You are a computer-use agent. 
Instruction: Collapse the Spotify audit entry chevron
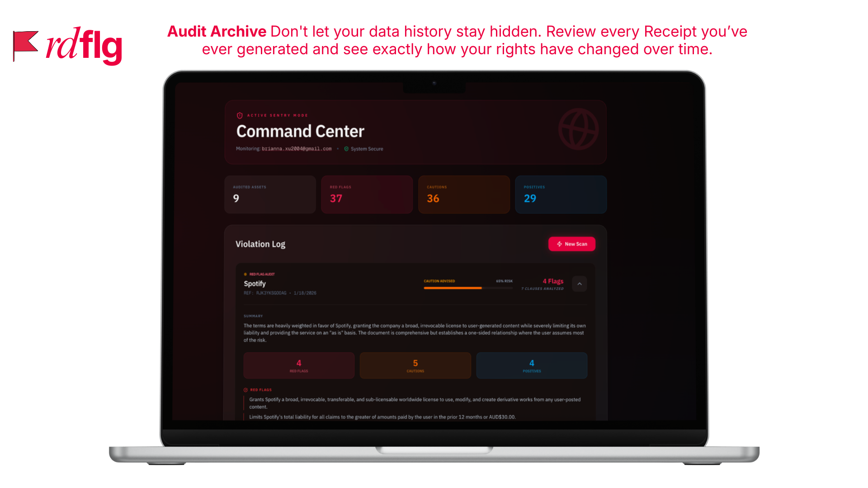[579, 284]
